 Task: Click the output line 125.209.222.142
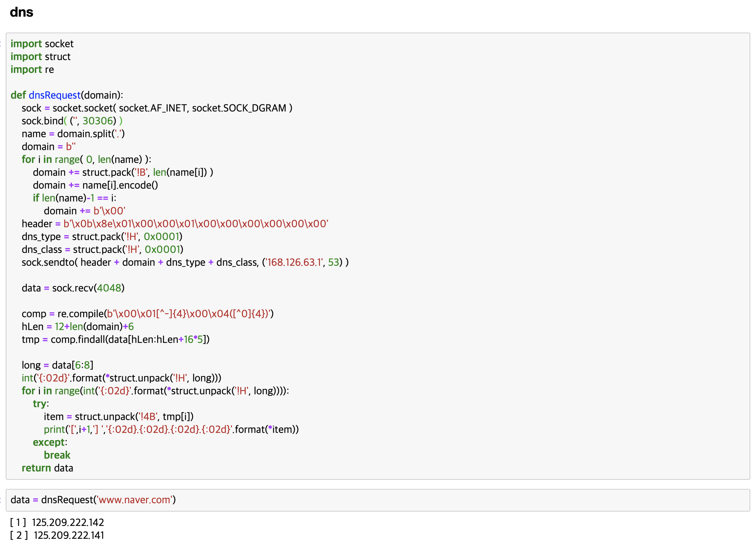pyautogui.click(x=68, y=523)
